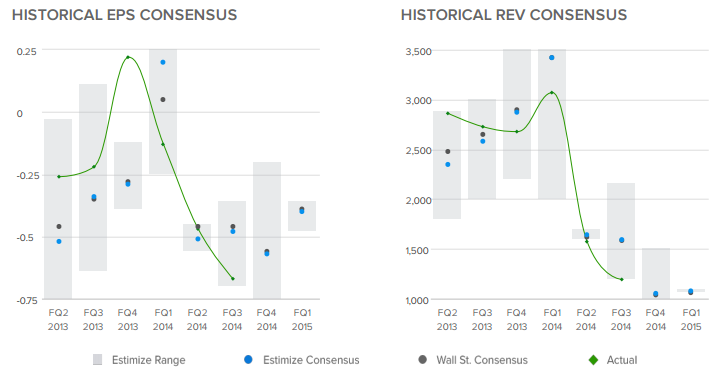This screenshot has height=376, width=713.
Task: Click EPS actual point for FQ2 2013
Action: (x=59, y=176)
